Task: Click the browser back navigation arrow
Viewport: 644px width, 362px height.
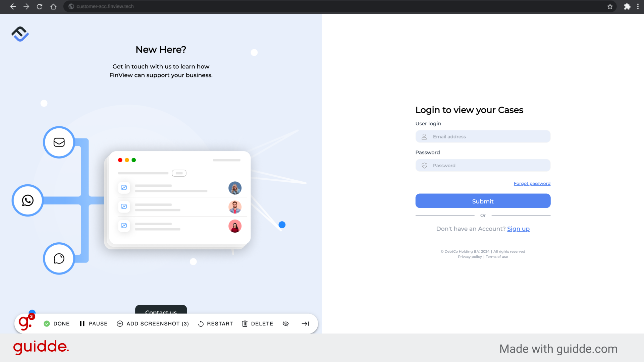Action: point(12,6)
